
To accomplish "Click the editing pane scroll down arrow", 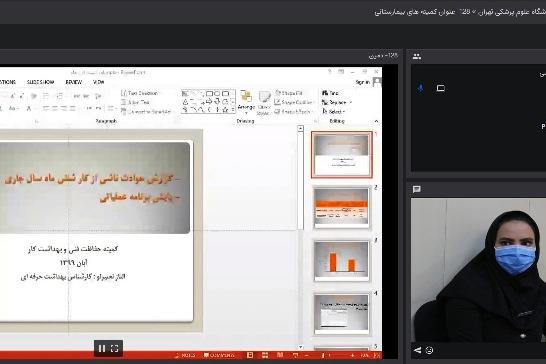I will (301, 347).
